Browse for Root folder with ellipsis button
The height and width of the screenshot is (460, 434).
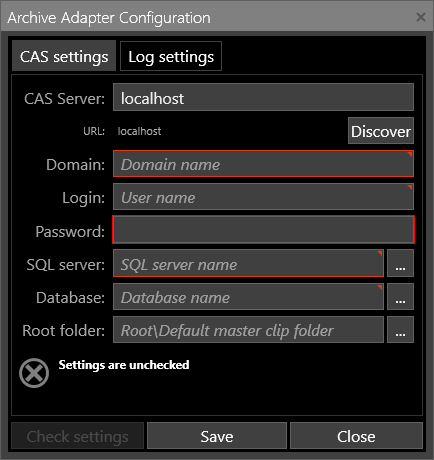pyautogui.click(x=400, y=330)
